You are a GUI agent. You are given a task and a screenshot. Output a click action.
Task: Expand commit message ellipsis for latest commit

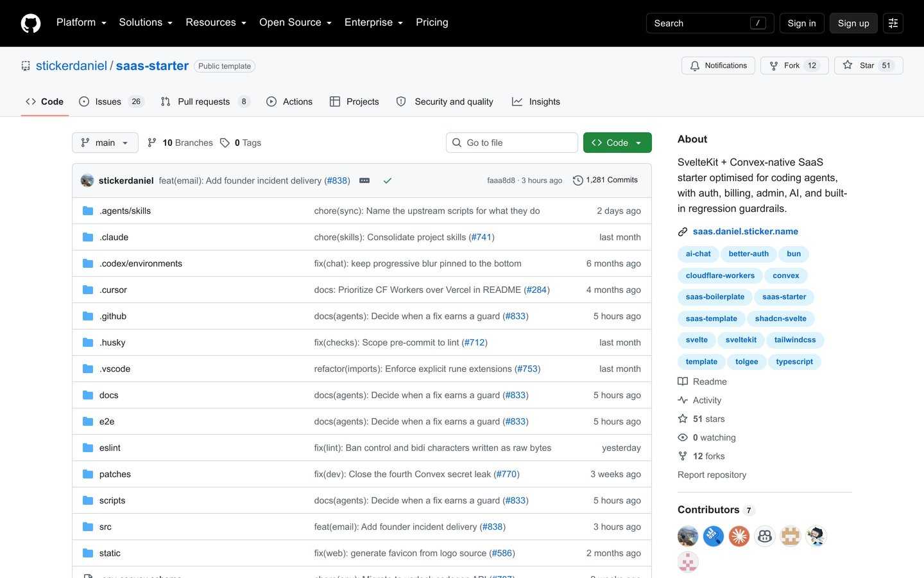pos(364,180)
